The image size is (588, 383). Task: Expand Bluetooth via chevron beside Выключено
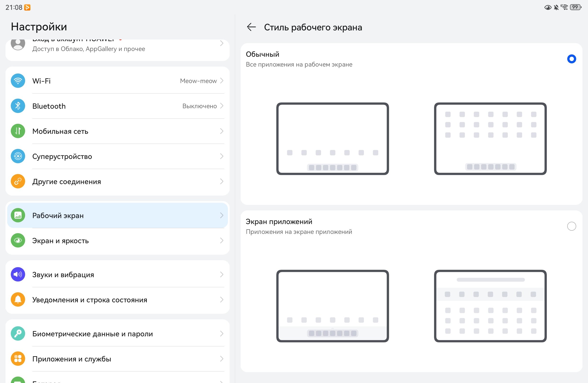tap(222, 106)
